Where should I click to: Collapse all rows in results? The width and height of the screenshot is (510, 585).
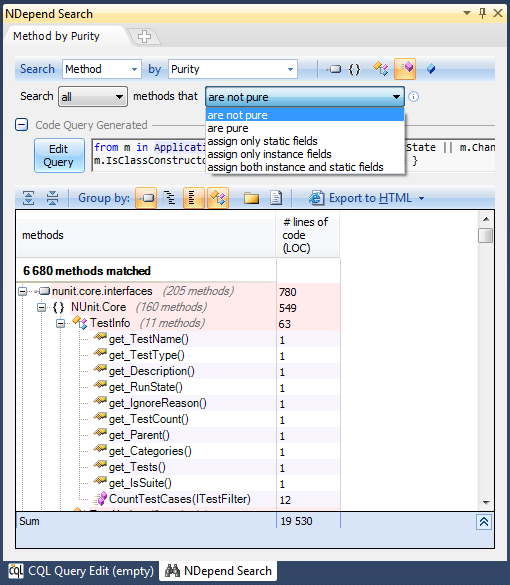[52, 198]
